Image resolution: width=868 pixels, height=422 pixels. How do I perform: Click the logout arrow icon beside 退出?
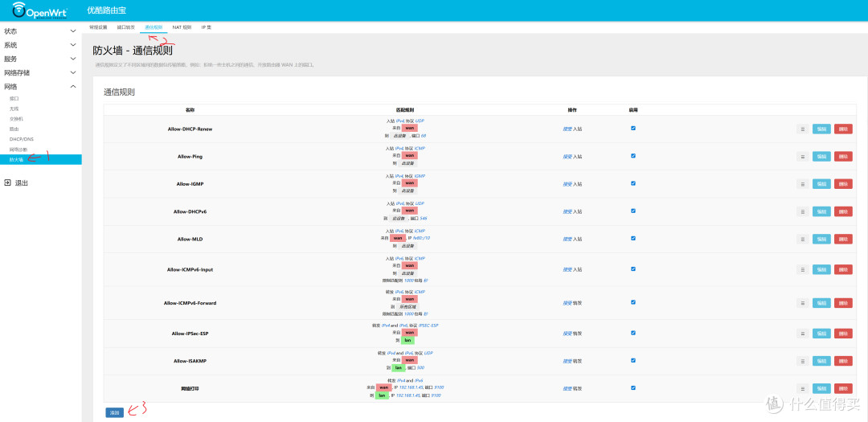click(7, 182)
